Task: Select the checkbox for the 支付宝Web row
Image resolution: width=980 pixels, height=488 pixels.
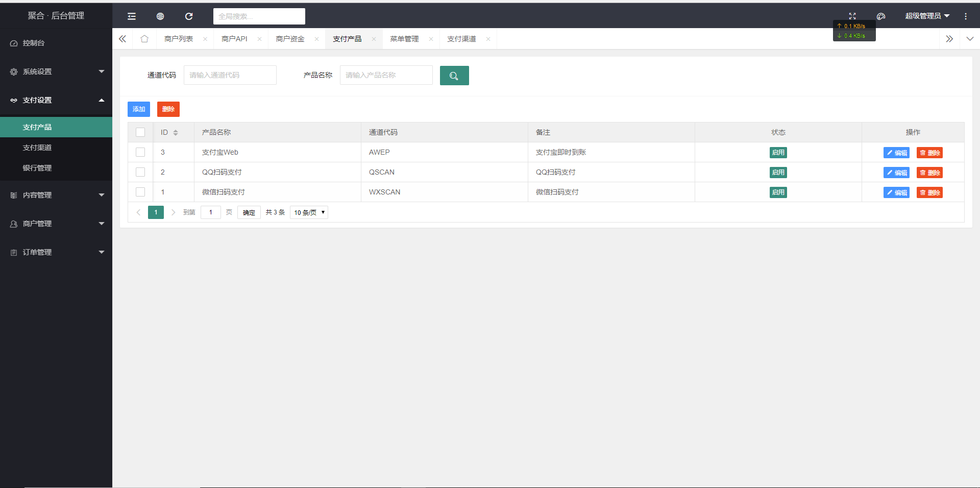Action: click(x=140, y=152)
